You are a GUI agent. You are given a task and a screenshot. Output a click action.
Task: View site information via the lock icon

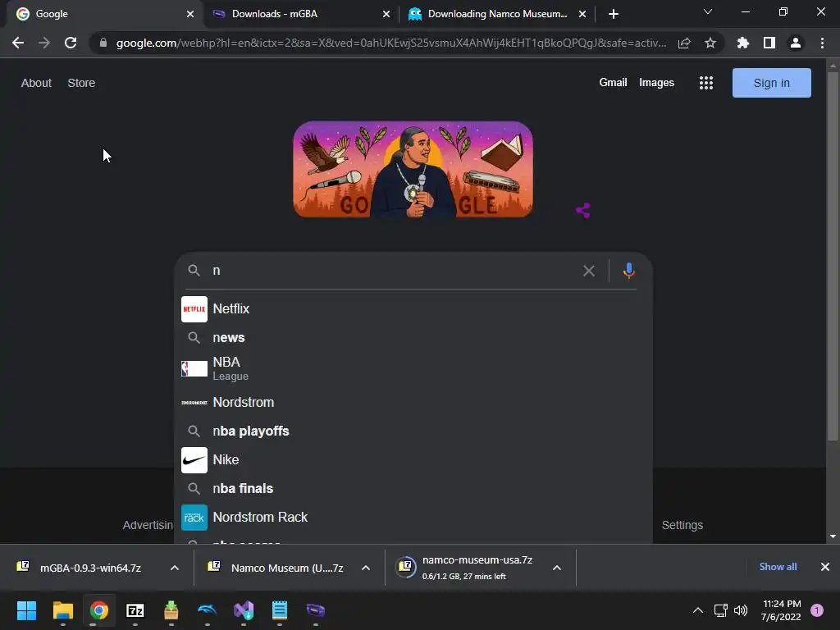tap(103, 43)
